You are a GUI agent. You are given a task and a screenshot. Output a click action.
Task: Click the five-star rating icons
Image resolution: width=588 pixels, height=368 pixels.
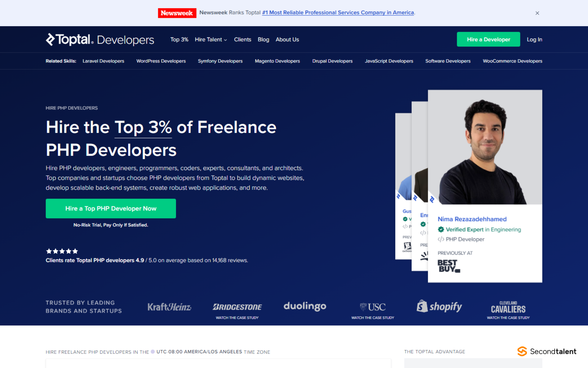click(x=62, y=251)
